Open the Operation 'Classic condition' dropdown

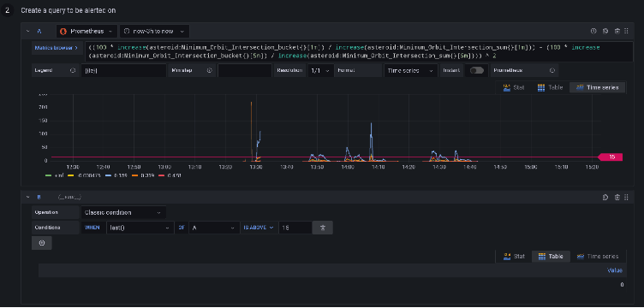click(x=123, y=212)
